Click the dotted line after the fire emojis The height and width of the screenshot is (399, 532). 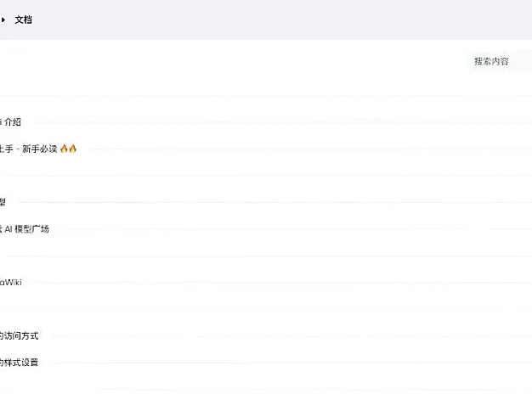297,149
